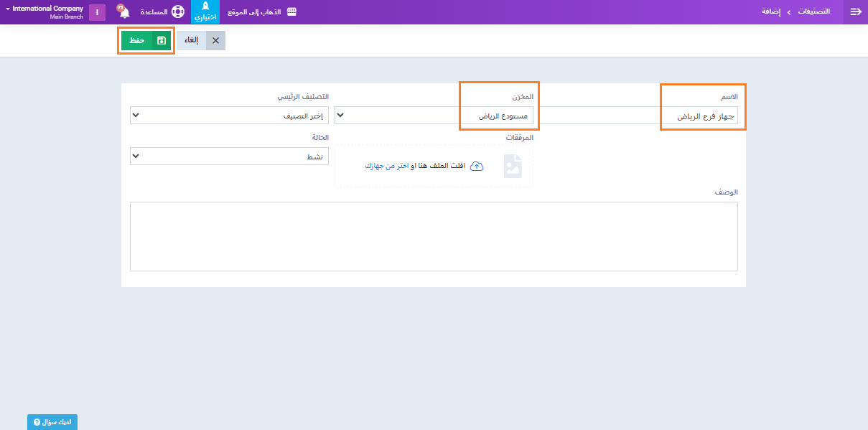Click the storefront go-to-site icon
Screen dimensions: 868x430
point(291,12)
